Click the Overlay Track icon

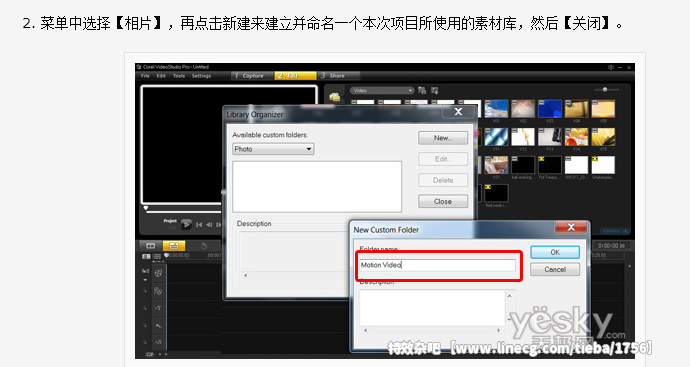click(x=158, y=291)
